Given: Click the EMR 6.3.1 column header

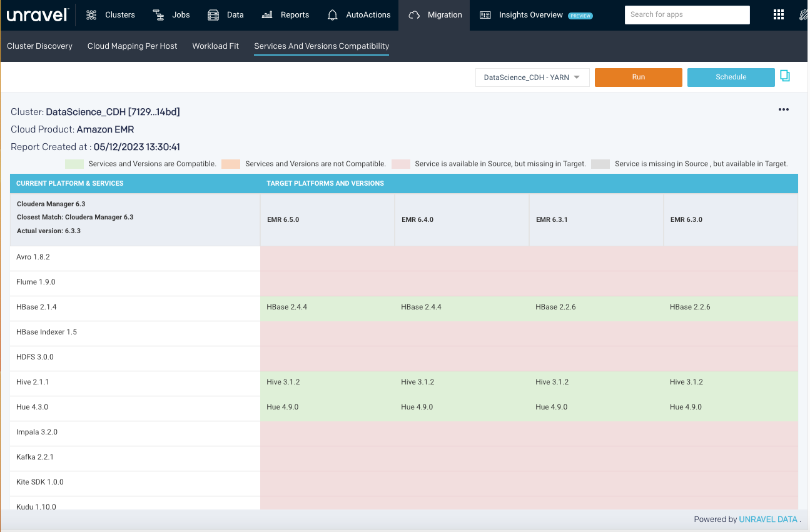Looking at the screenshot, I should tap(596, 219).
